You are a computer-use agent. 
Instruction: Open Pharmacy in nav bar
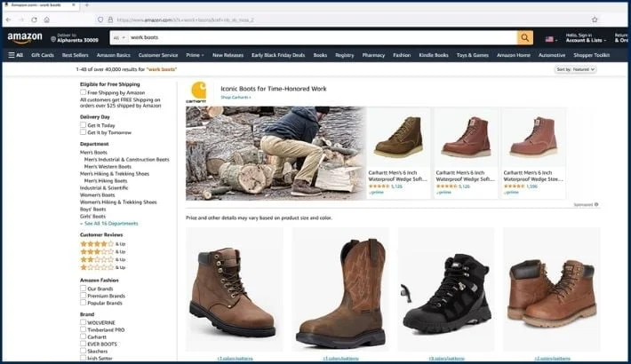pos(373,55)
